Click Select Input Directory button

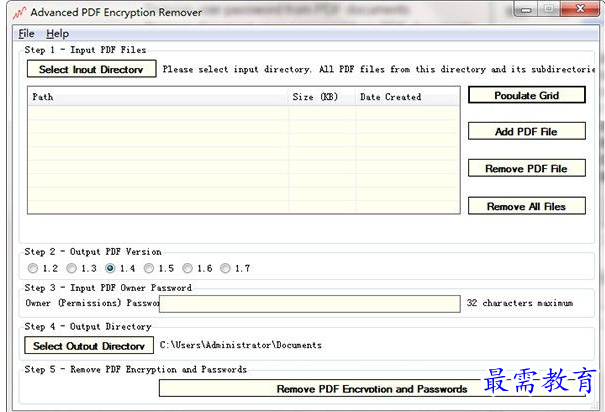(91, 69)
